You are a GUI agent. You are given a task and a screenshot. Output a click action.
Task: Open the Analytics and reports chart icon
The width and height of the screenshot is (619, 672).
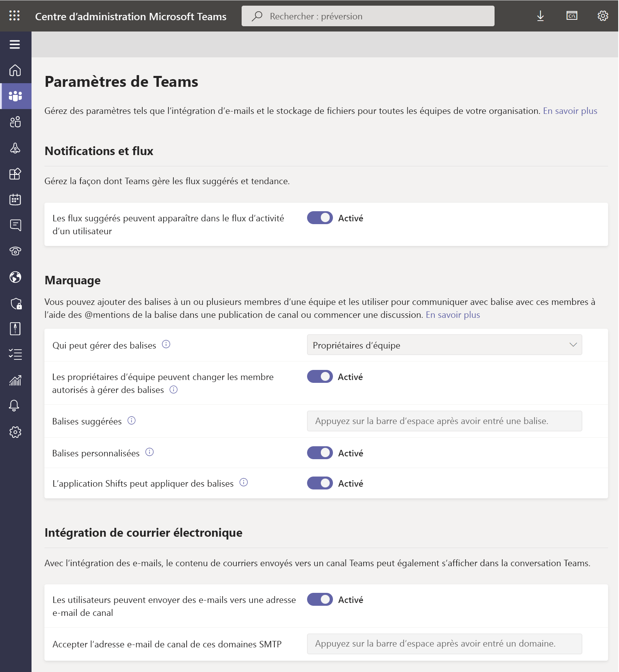[15, 380]
